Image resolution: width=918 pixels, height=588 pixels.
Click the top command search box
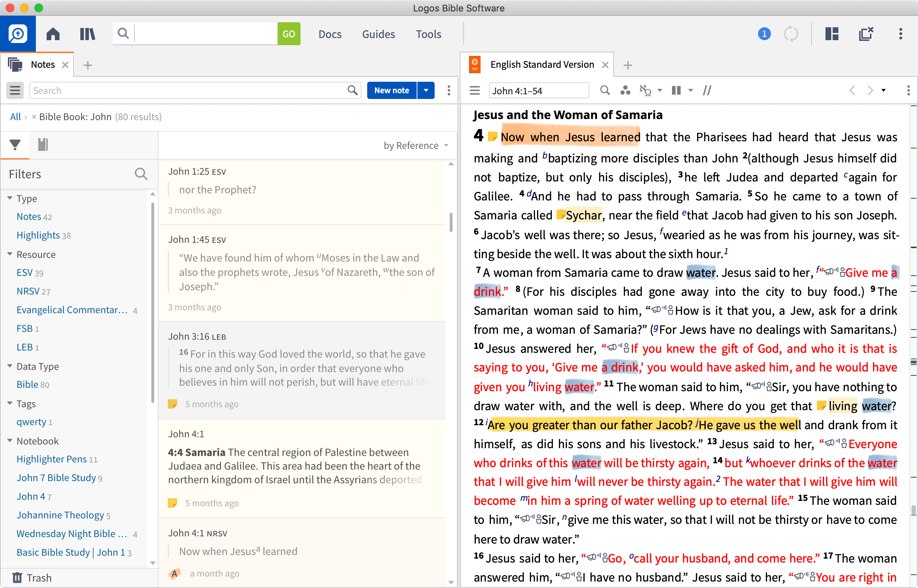[x=206, y=34]
